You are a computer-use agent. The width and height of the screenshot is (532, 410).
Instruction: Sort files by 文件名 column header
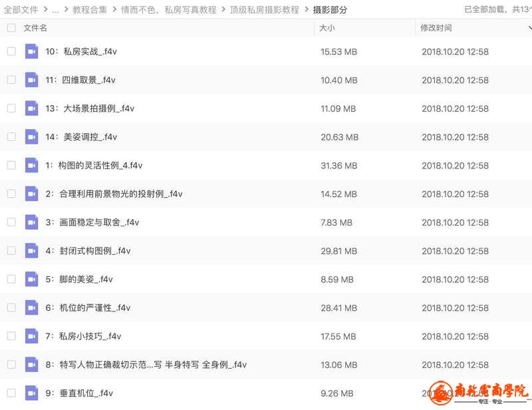pos(35,28)
